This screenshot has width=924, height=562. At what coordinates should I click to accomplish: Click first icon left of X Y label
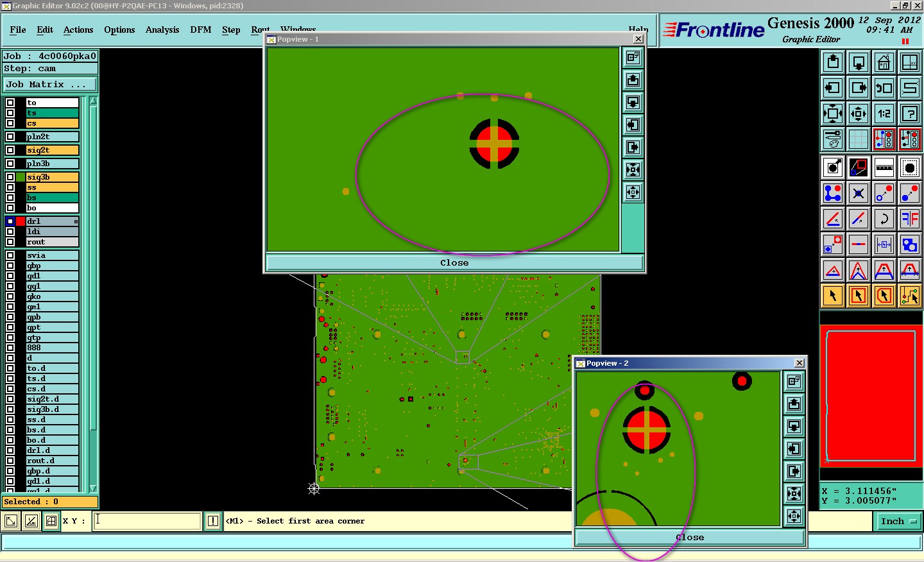click(x=11, y=521)
